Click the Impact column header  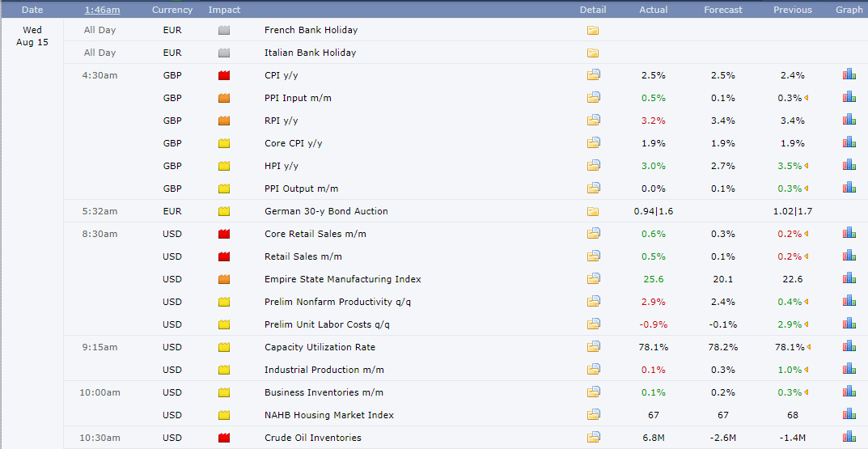(224, 10)
